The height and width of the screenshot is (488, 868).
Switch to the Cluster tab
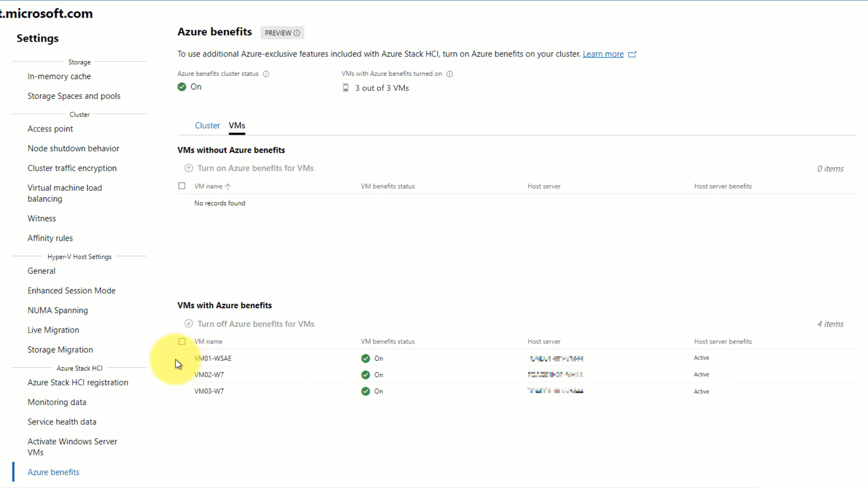[x=208, y=125]
